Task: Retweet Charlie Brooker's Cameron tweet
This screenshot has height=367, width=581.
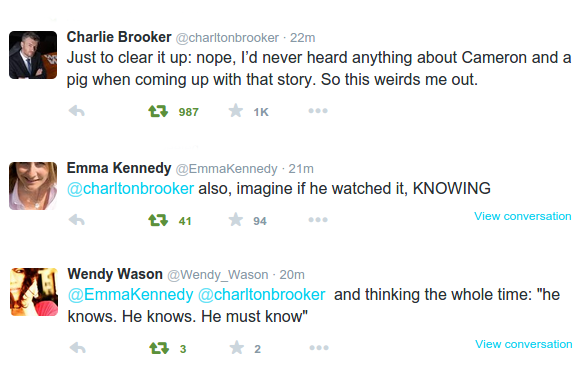Action: 158,111
